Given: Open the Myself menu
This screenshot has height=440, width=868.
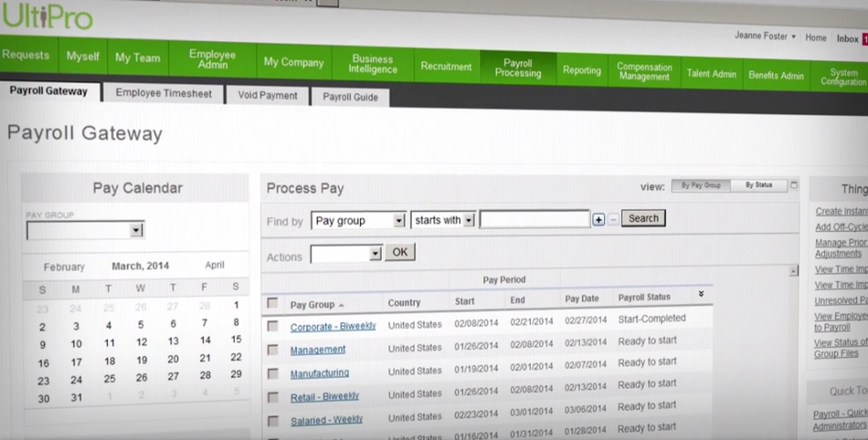Looking at the screenshot, I should (83, 57).
